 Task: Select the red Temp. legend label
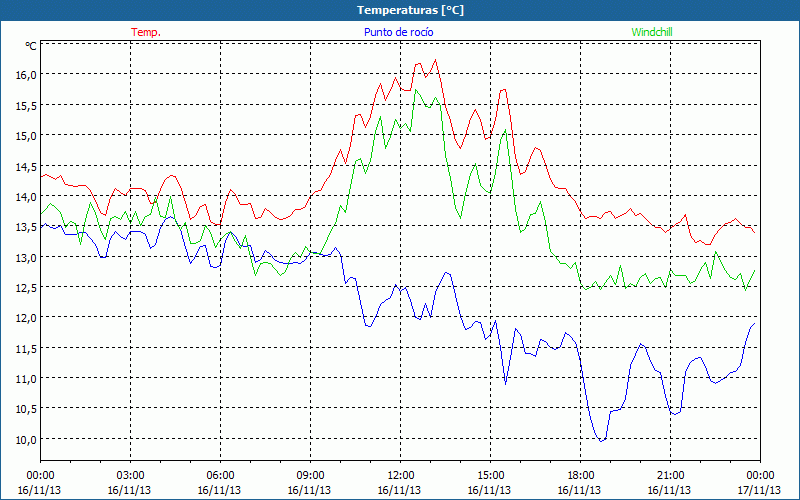[x=146, y=32]
